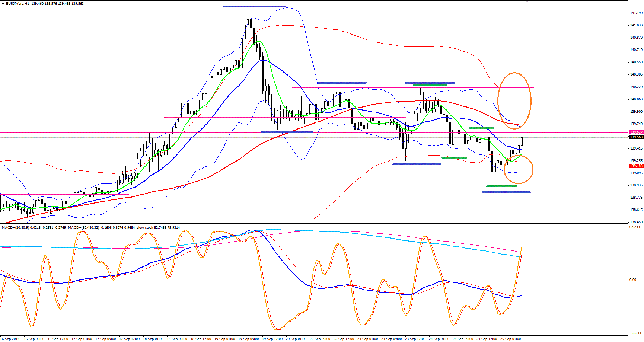Viewport: 644px width, 342px height.
Task: Select the 141.190 price scale label
Action: coord(636,13)
